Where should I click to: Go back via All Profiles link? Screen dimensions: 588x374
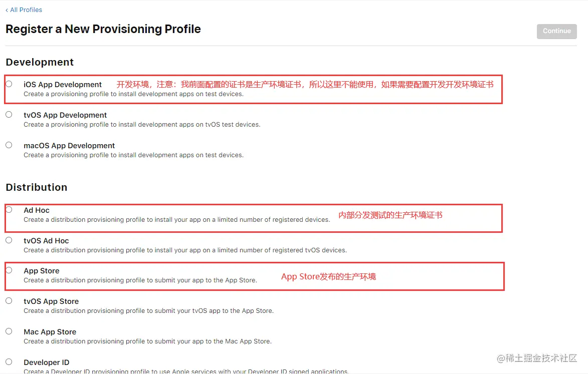point(26,10)
